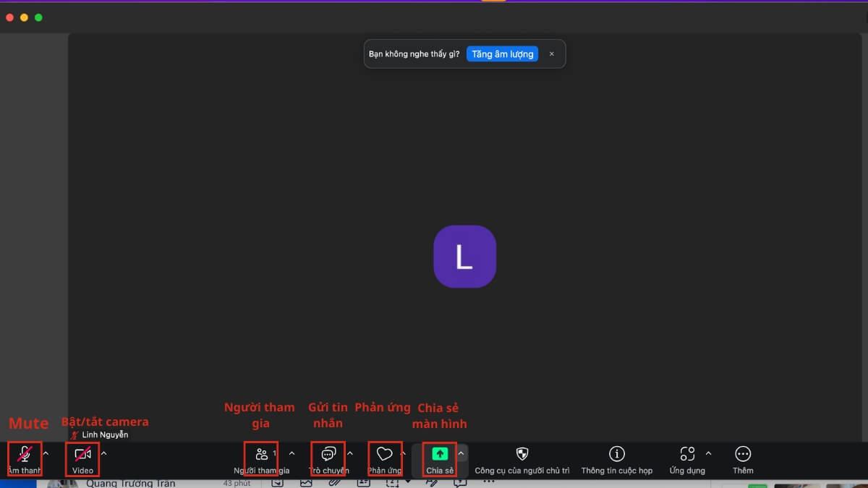The height and width of the screenshot is (488, 868).
Task: Expand the video options arrow beside Video
Action: tap(103, 453)
